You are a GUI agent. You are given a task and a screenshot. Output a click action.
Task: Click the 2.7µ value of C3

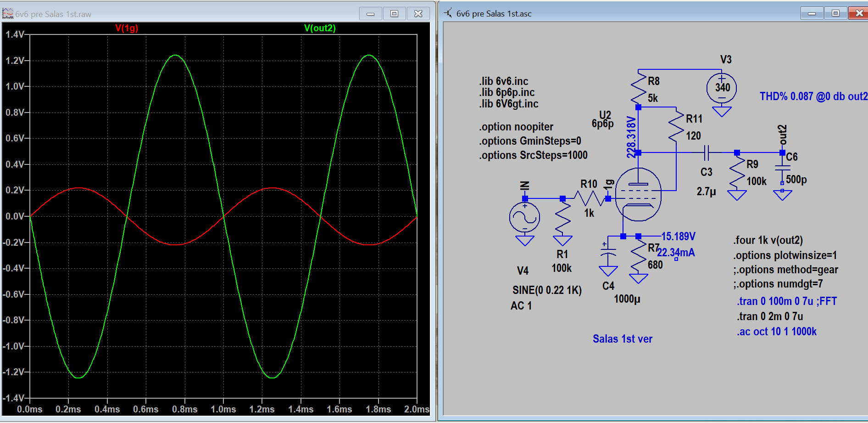pyautogui.click(x=706, y=192)
